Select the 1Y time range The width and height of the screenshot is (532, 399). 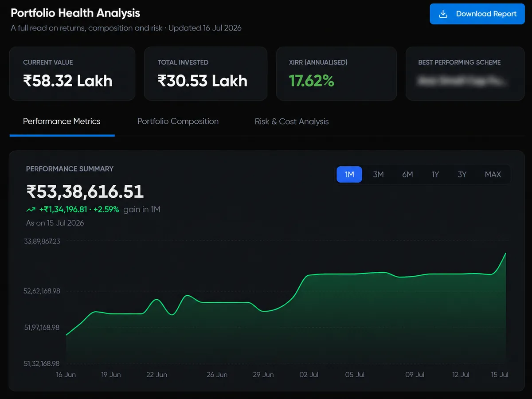[435, 174]
